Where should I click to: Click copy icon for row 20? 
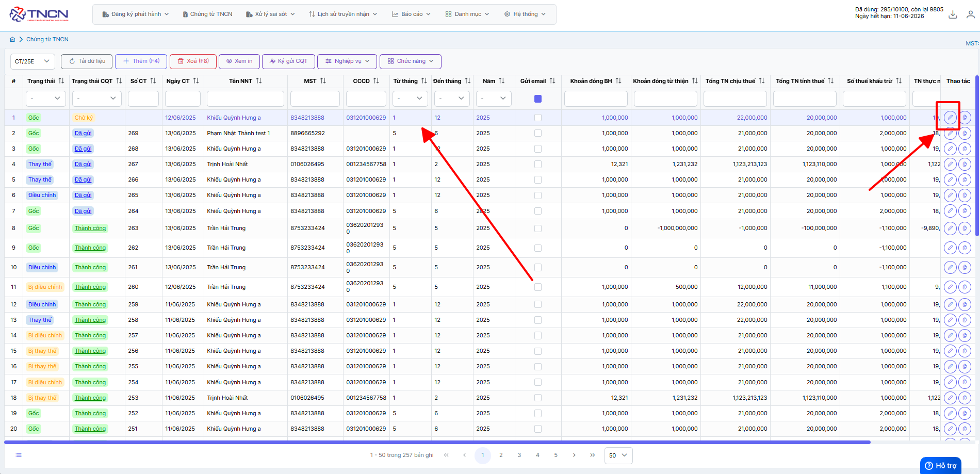coord(965,429)
